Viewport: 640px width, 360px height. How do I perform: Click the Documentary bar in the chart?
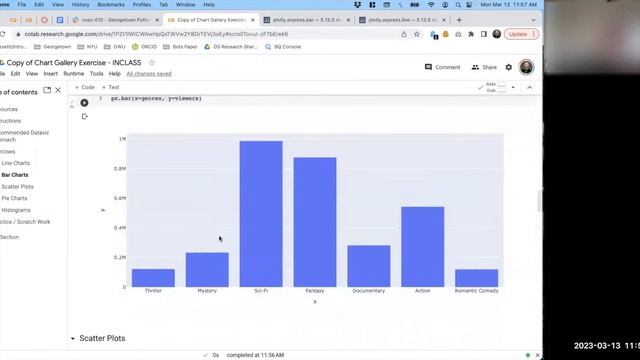(x=369, y=266)
